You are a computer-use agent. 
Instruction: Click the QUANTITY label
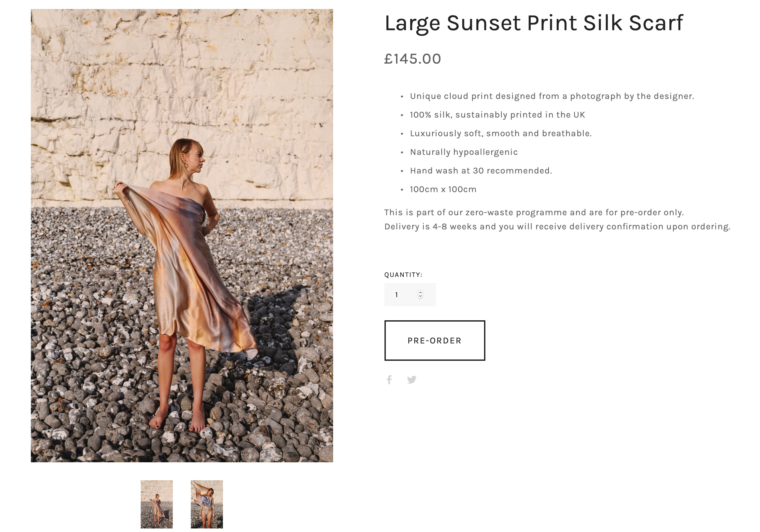[x=403, y=275]
